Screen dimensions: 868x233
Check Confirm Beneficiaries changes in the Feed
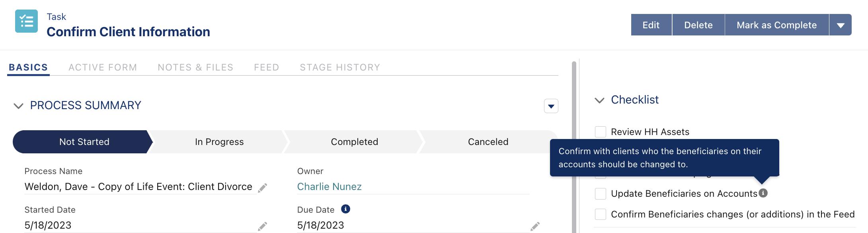coord(601,214)
